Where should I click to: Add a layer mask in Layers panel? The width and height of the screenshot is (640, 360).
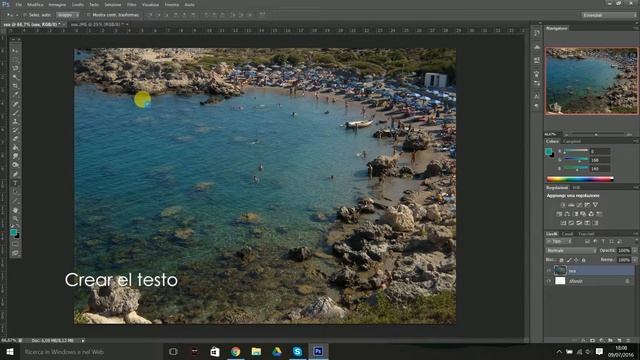[x=592, y=340]
